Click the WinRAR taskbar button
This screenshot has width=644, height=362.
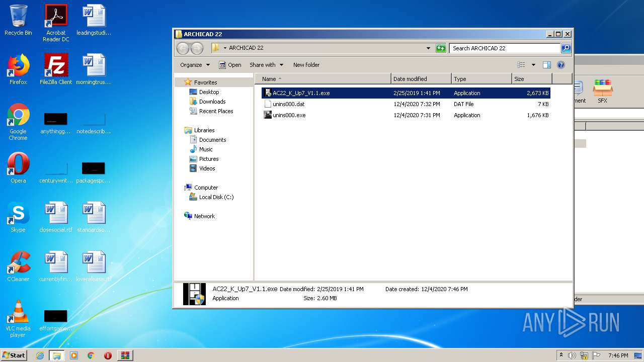coord(125,355)
